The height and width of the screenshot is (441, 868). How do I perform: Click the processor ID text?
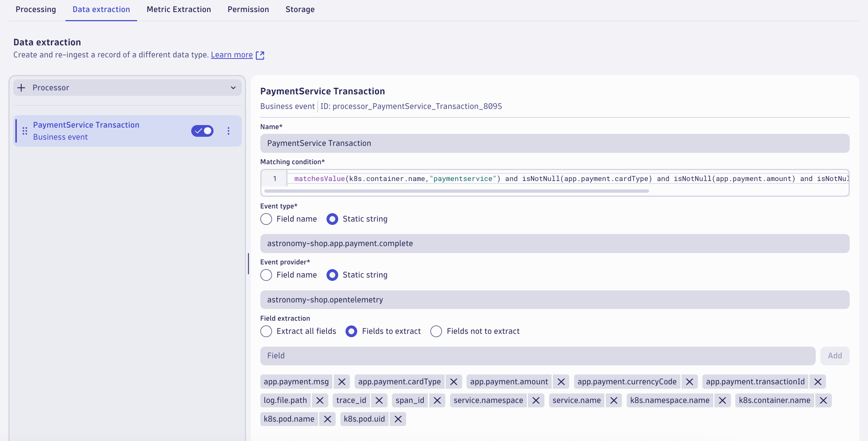tap(411, 106)
